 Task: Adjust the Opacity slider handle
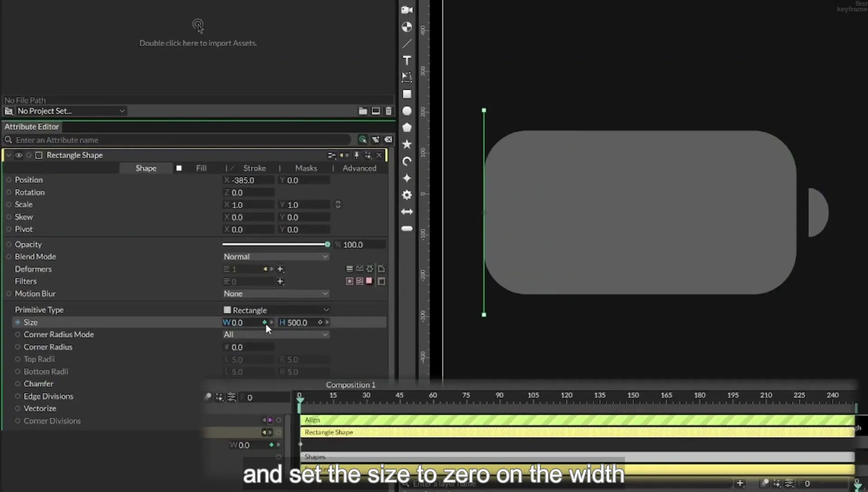pyautogui.click(x=327, y=244)
